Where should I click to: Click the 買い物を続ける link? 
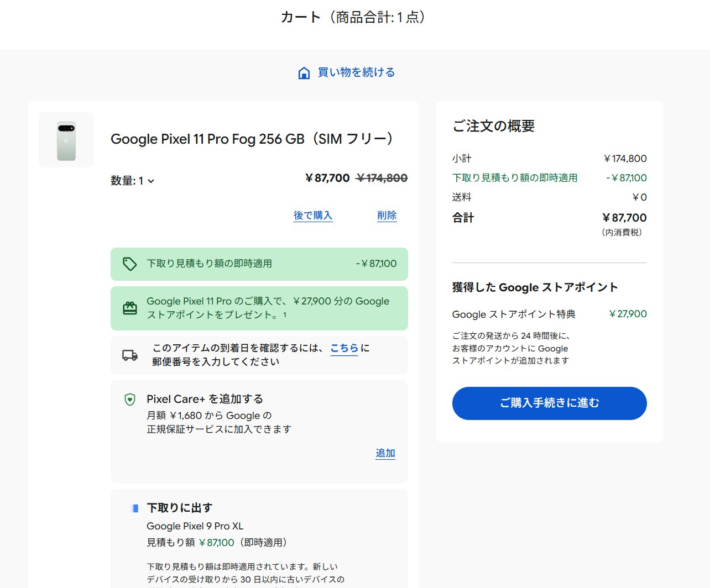[356, 72]
